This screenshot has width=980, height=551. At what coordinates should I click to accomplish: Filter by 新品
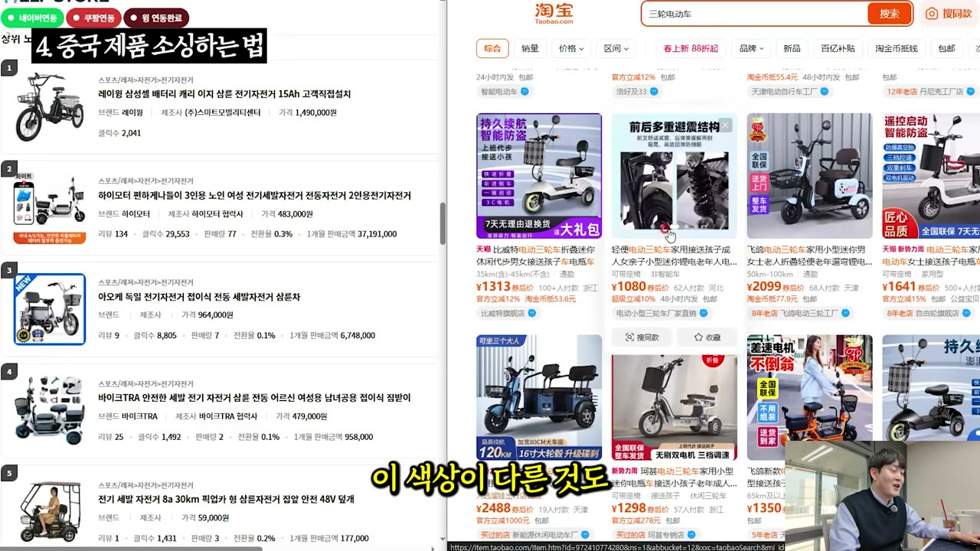tap(792, 48)
